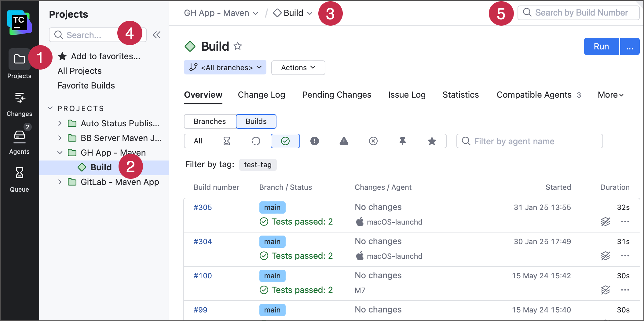Toggle the successful builds filter
The image size is (644, 321).
(285, 141)
